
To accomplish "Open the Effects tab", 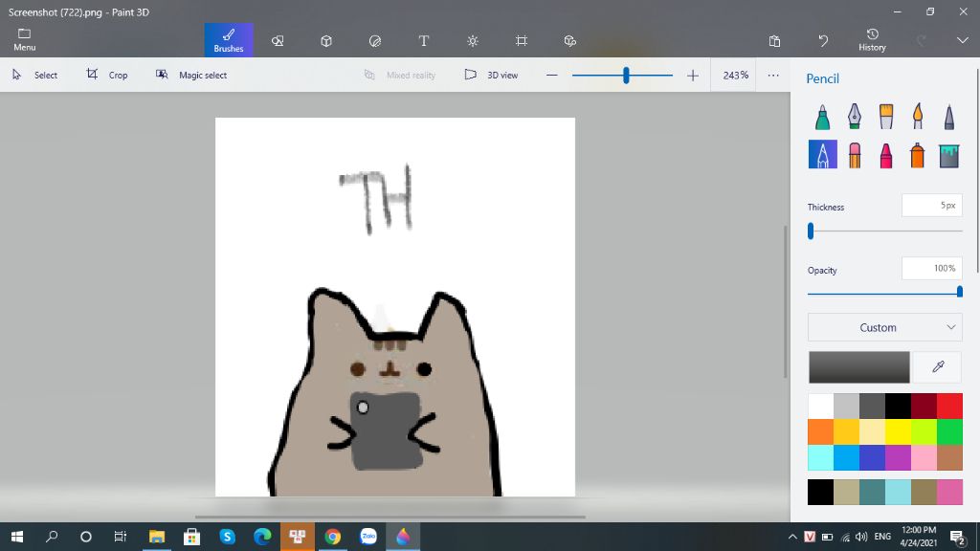I will [x=473, y=40].
